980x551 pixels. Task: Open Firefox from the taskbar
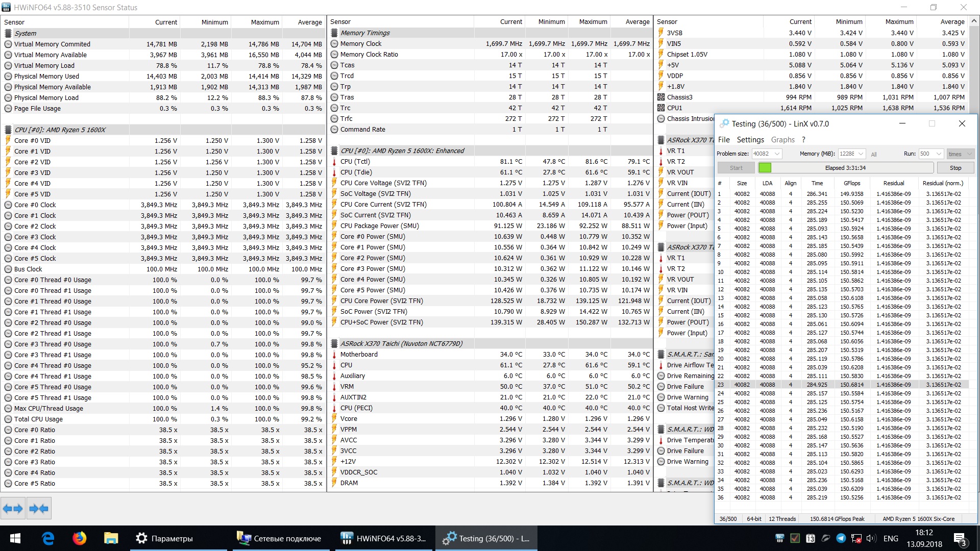pos(80,538)
